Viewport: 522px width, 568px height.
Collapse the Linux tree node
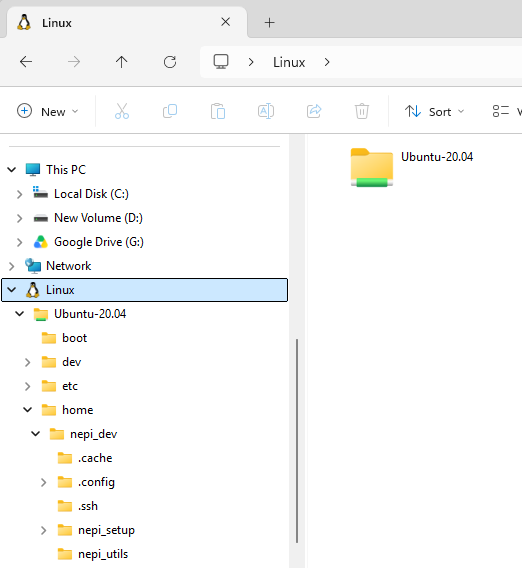coord(12,290)
